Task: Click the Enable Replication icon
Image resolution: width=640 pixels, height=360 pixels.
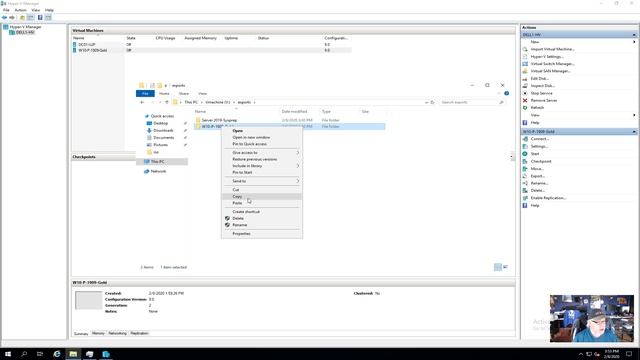Action: [x=525, y=198]
